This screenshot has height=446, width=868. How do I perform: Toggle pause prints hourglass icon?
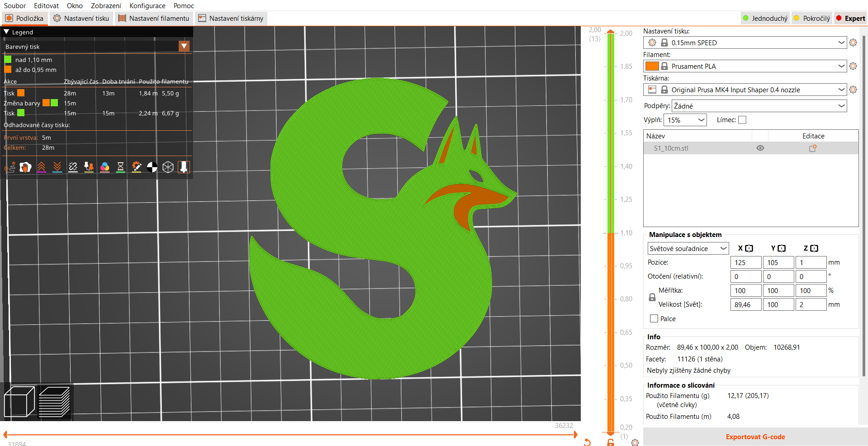[120, 166]
